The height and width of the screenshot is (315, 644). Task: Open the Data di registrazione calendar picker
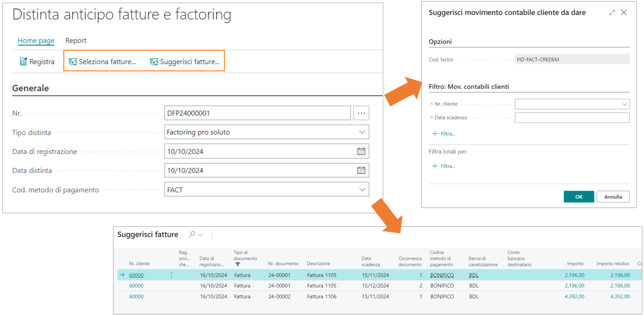point(361,152)
